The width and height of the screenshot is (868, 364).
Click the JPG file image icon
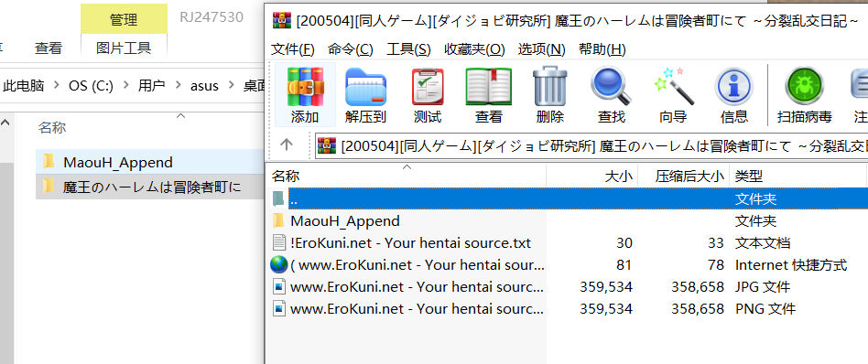click(279, 286)
